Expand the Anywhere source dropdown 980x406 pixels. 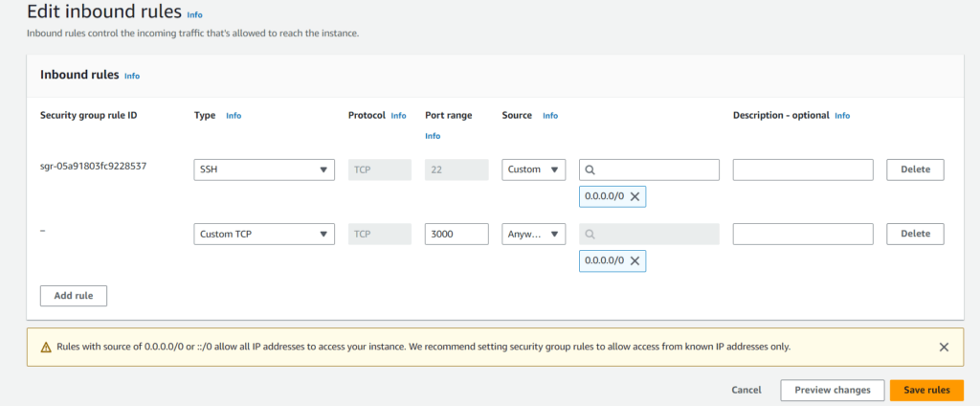[x=534, y=234]
